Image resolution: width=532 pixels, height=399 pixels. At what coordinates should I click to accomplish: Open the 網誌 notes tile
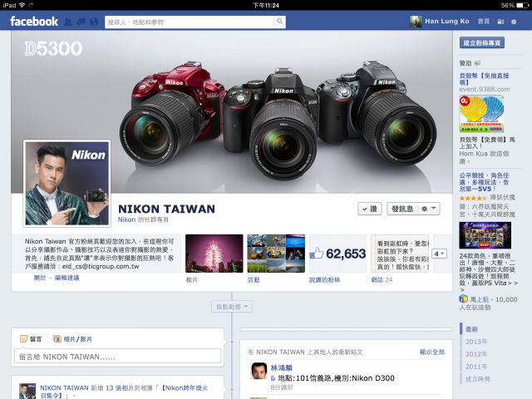click(x=400, y=254)
